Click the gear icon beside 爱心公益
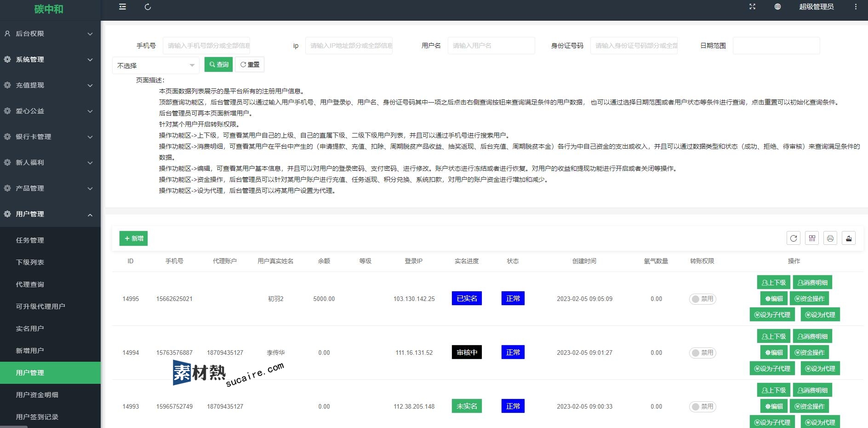Viewport: 868px width, 428px height. 7,111
